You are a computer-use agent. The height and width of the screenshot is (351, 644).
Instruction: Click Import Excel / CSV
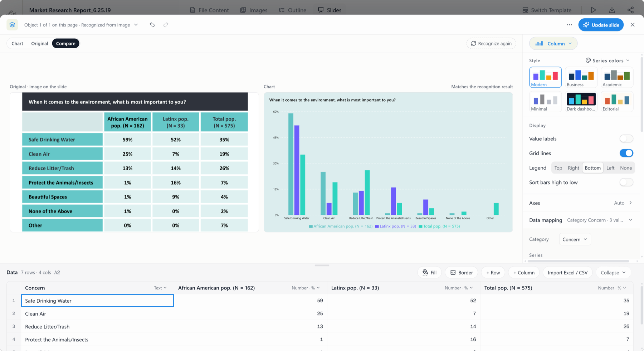pos(567,272)
